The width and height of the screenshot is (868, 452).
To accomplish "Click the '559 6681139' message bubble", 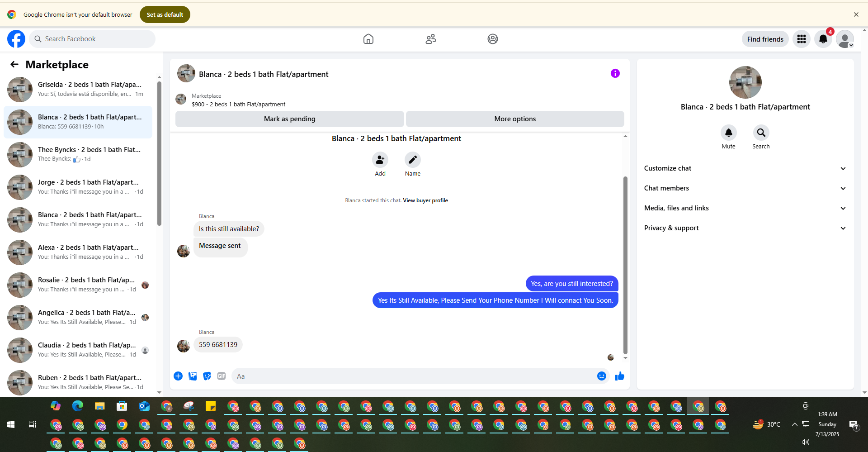I will click(x=218, y=345).
